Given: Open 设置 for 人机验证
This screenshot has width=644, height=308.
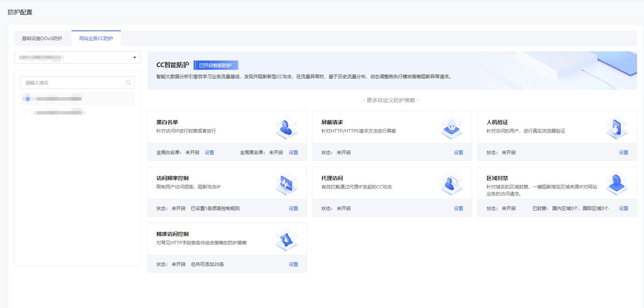Looking at the screenshot, I should click(x=623, y=153).
